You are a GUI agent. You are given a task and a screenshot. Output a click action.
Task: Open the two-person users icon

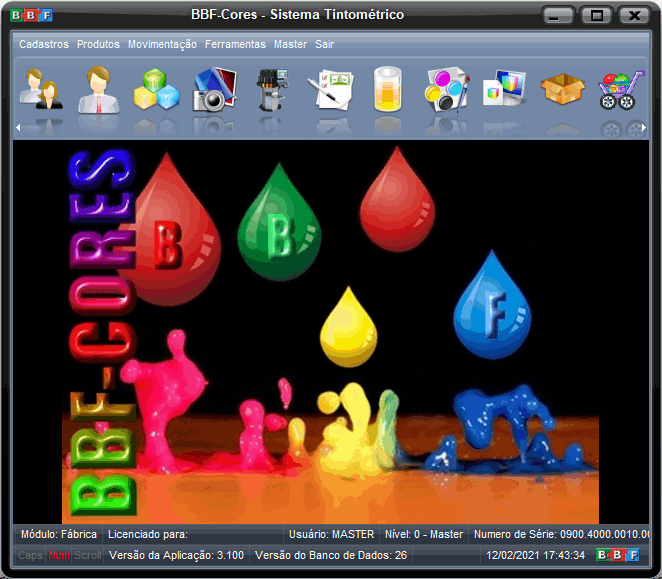tap(41, 90)
